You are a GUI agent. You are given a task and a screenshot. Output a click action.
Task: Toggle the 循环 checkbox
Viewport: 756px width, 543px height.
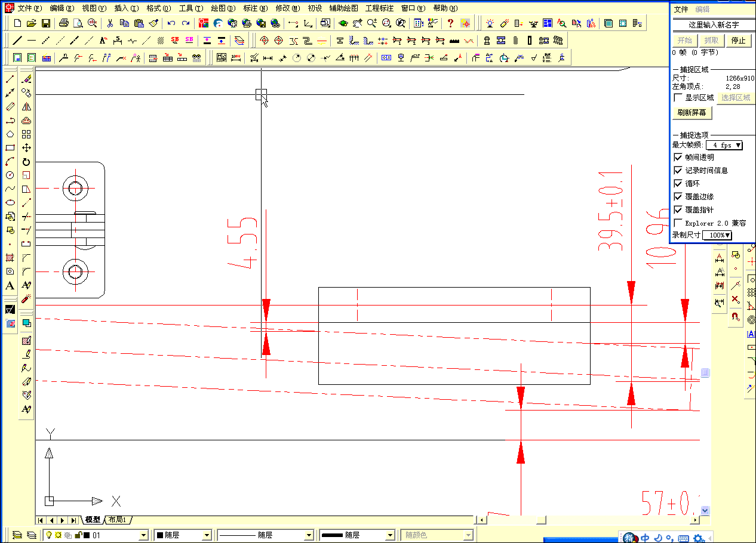(678, 183)
